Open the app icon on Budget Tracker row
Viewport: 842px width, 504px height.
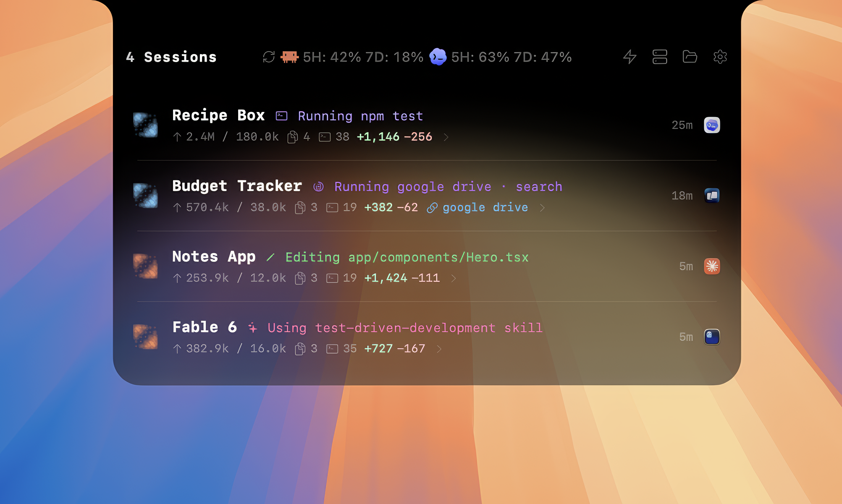click(712, 196)
